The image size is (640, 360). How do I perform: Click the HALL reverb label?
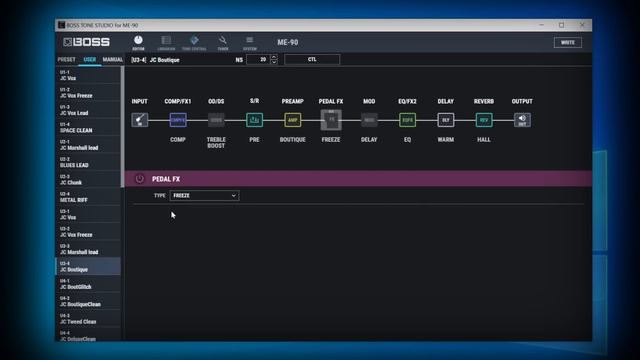point(484,140)
